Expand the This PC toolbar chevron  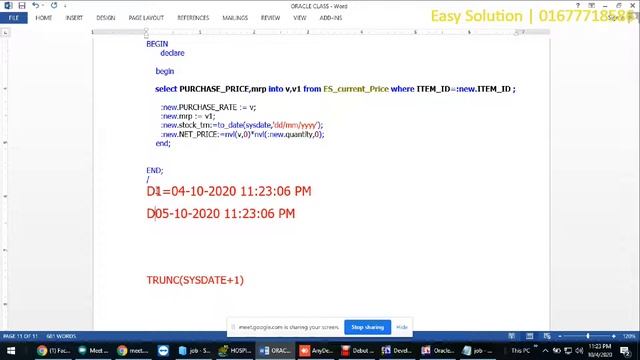click(535, 347)
